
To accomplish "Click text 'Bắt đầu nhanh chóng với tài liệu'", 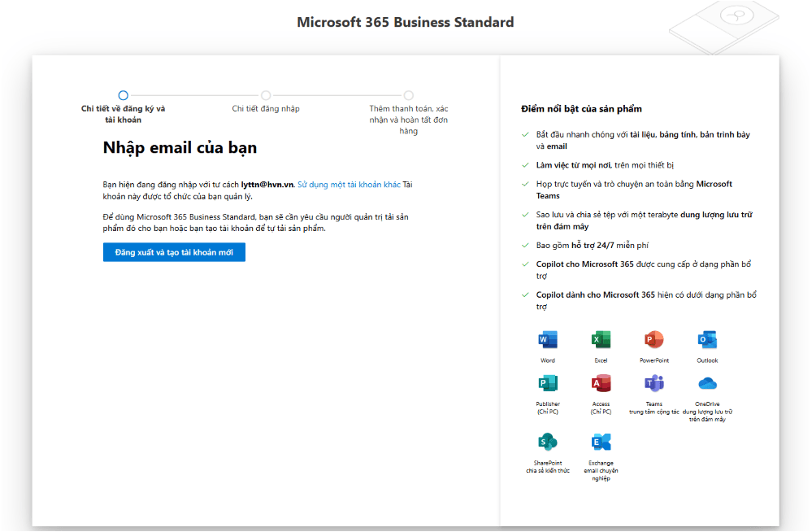I will (x=643, y=140).
